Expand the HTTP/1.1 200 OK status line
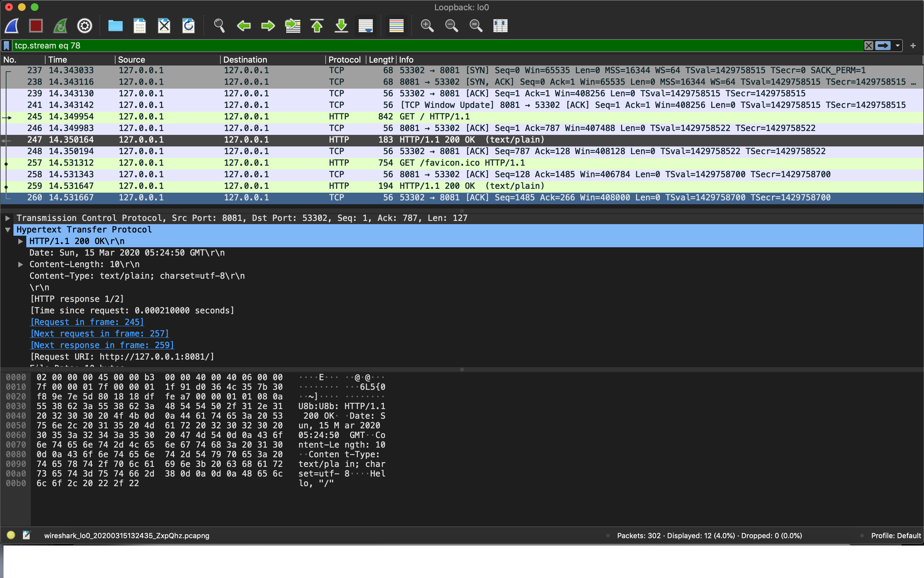This screenshot has height=578, width=924. (x=21, y=241)
